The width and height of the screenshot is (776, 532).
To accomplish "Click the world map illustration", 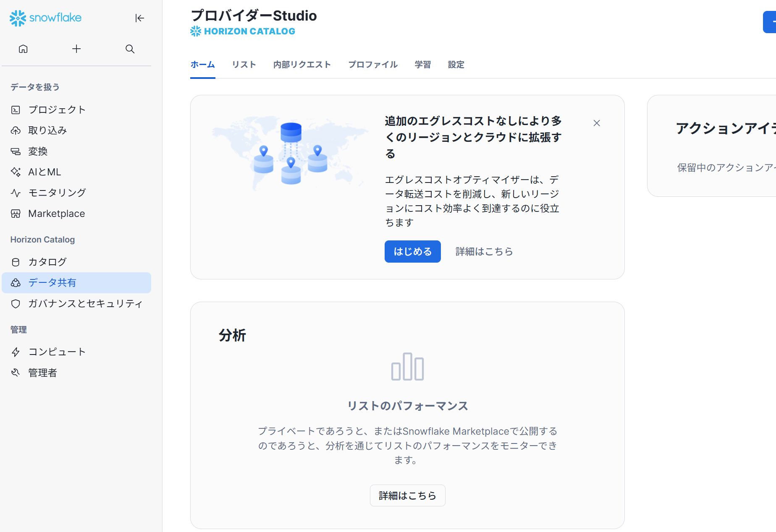I will [289, 153].
